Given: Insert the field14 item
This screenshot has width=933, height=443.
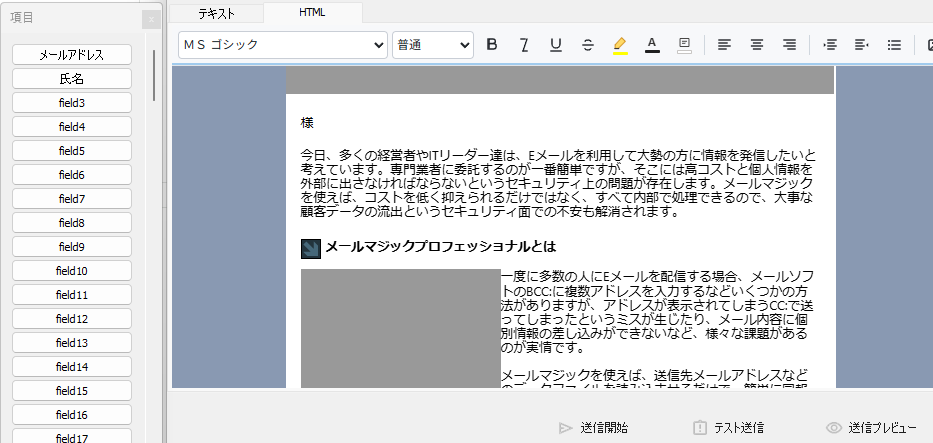Looking at the screenshot, I should (71, 367).
